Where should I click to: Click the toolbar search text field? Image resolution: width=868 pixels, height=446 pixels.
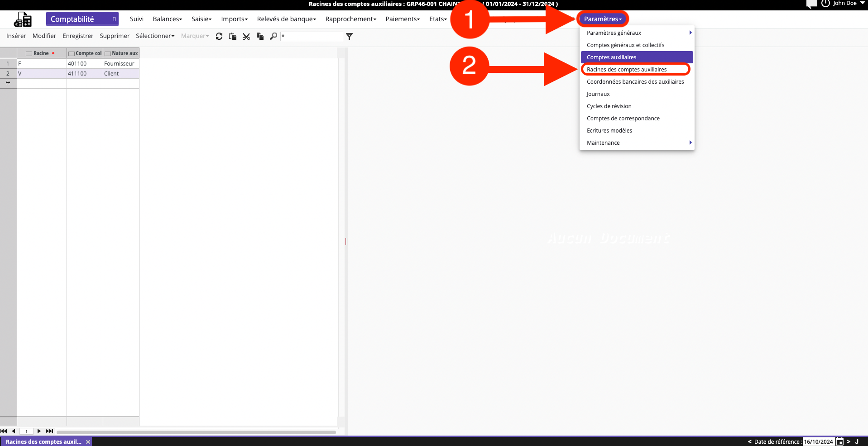(x=312, y=36)
